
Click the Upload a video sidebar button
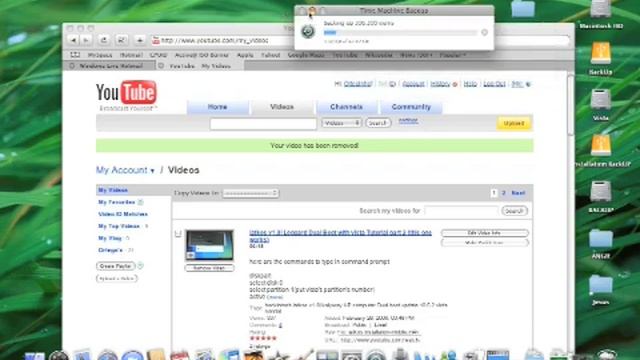coord(117,278)
